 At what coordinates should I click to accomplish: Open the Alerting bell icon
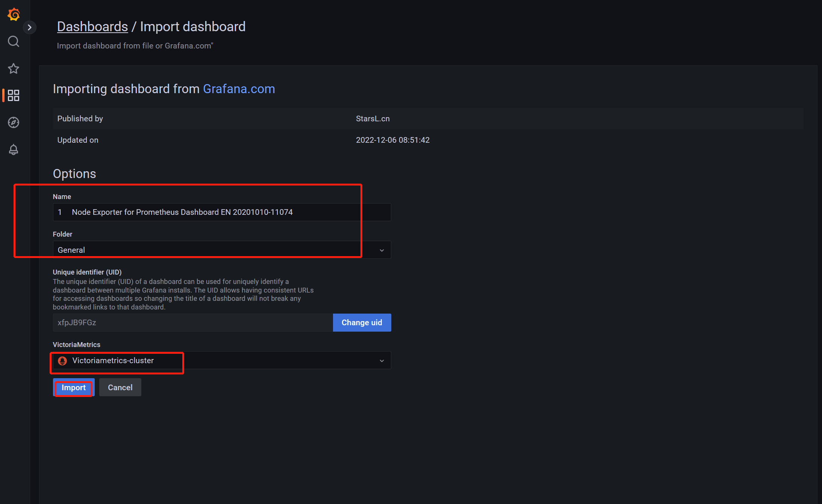tap(14, 149)
